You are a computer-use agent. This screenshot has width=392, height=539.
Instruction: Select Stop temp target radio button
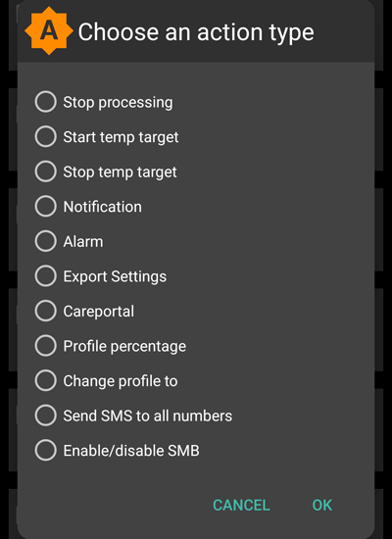45,171
